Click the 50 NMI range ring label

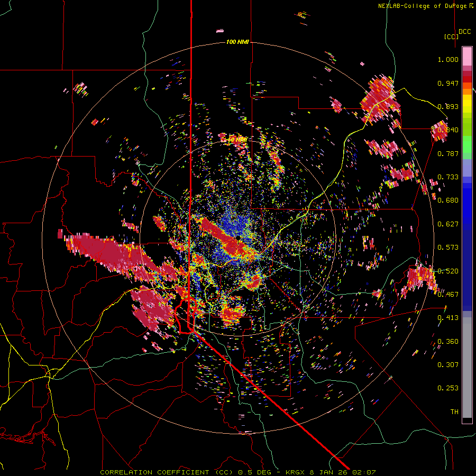[237, 140]
